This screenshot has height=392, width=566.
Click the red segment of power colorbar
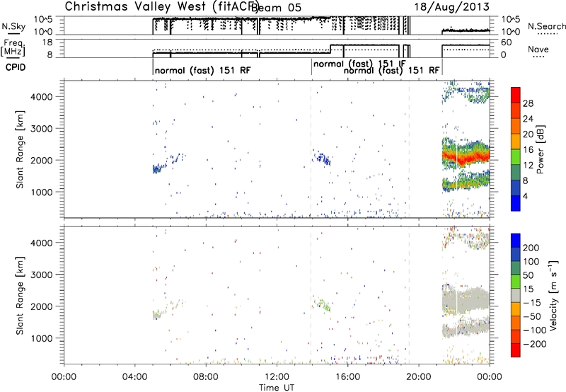[x=516, y=96]
